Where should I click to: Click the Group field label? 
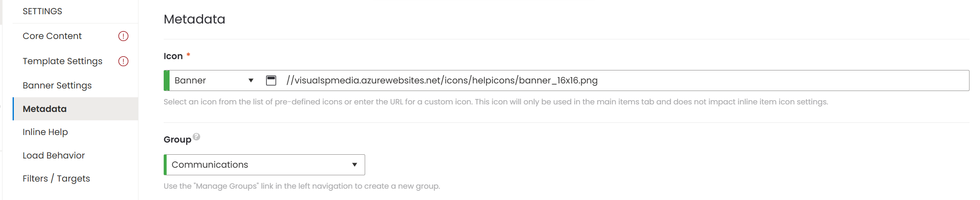coord(177,140)
